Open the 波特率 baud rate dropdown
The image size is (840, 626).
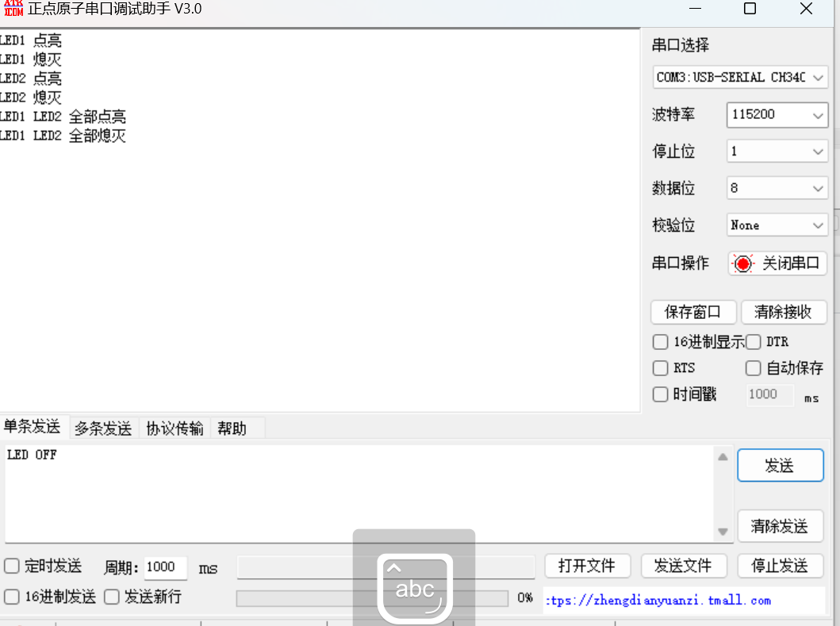pos(777,115)
